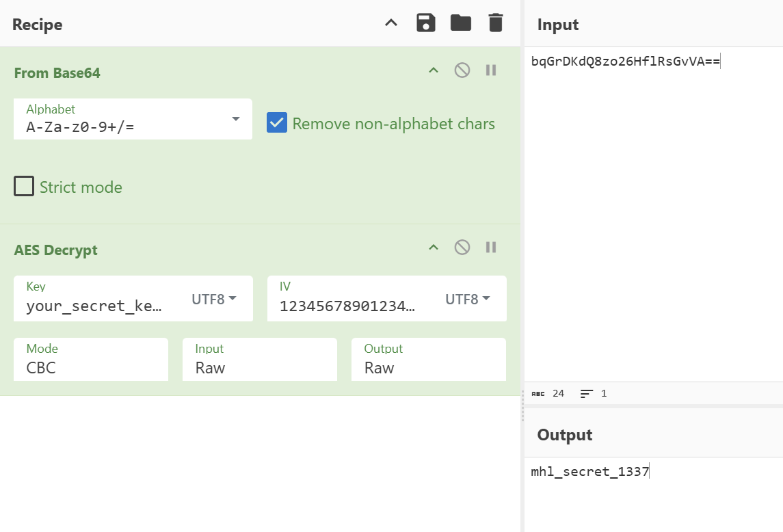Screen dimensions: 783x532
Task: Set a breakpoint on AES Decrypt
Action: click(x=490, y=247)
